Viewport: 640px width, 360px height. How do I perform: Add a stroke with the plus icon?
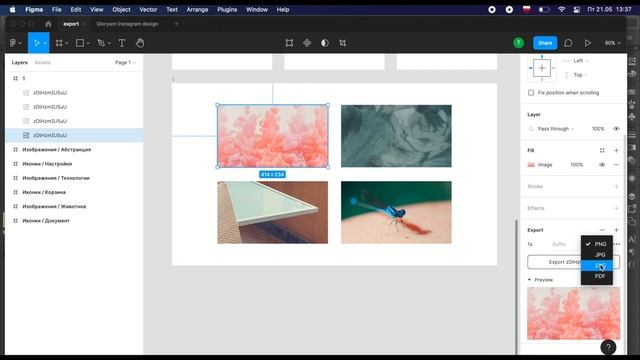point(616,186)
